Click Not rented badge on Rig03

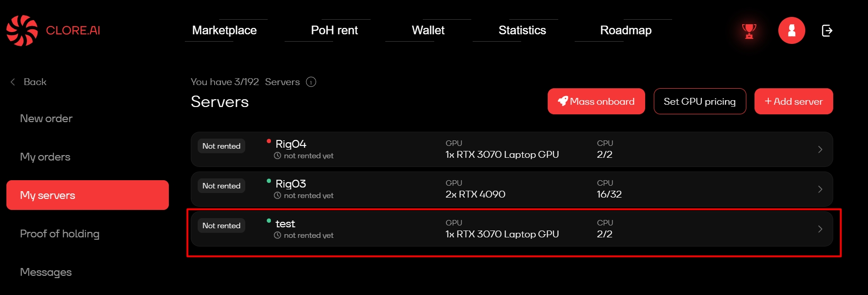pyautogui.click(x=221, y=186)
